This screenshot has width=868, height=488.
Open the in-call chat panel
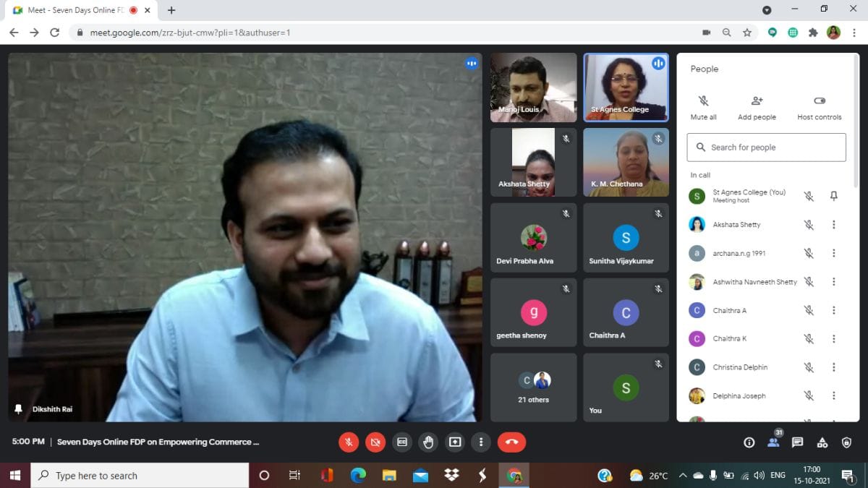797,442
